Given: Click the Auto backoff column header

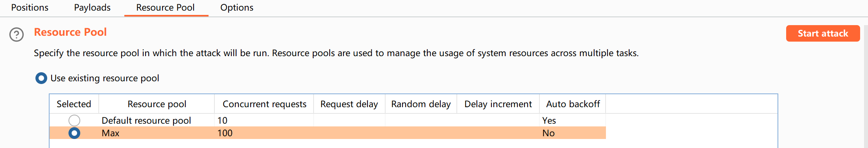Looking at the screenshot, I should tap(573, 104).
